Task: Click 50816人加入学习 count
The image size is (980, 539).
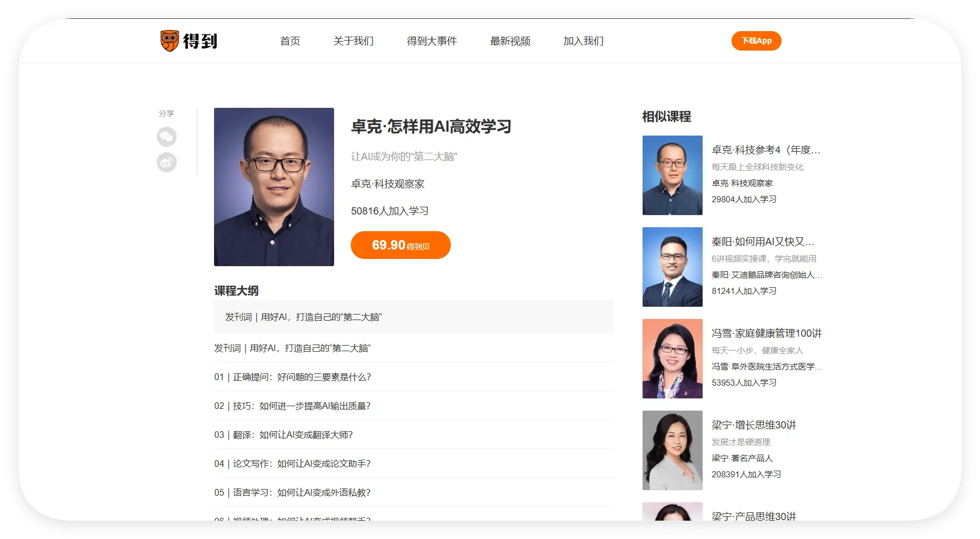Action: click(390, 211)
